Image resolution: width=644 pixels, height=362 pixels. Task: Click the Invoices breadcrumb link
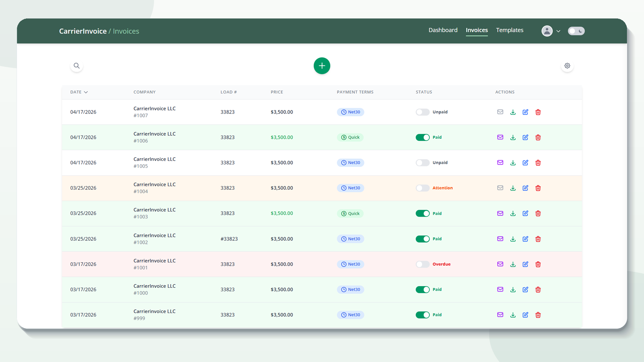(126, 31)
